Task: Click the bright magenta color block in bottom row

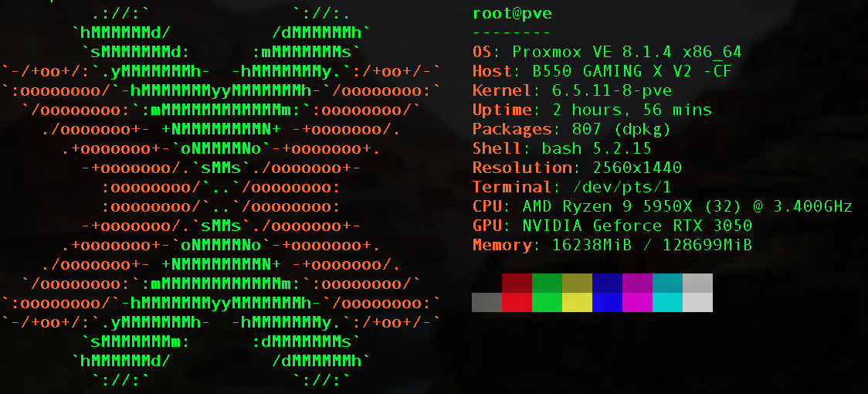Action: coord(637,302)
